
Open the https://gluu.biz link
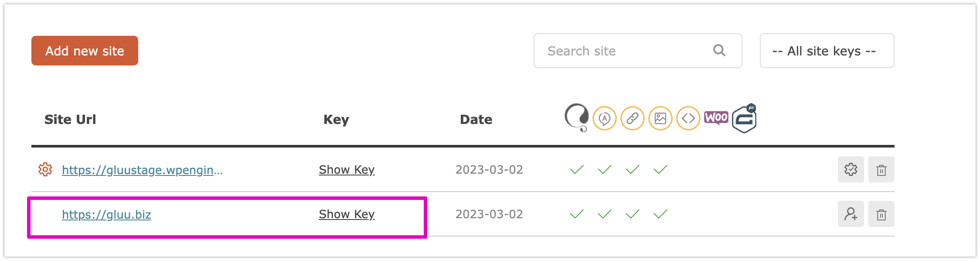click(106, 214)
